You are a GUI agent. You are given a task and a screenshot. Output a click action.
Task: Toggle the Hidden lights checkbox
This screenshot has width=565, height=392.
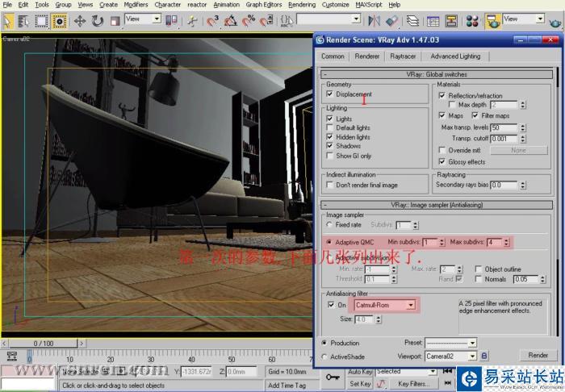(x=329, y=137)
